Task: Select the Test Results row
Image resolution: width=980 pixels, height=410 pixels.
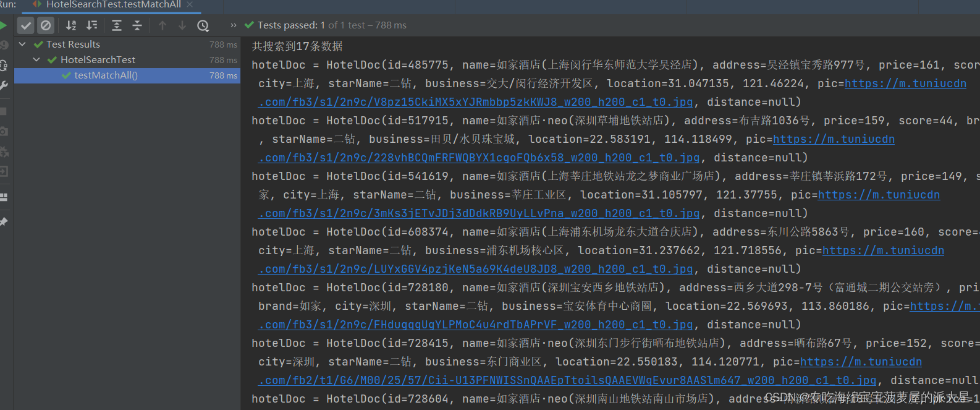Action: coord(127,45)
